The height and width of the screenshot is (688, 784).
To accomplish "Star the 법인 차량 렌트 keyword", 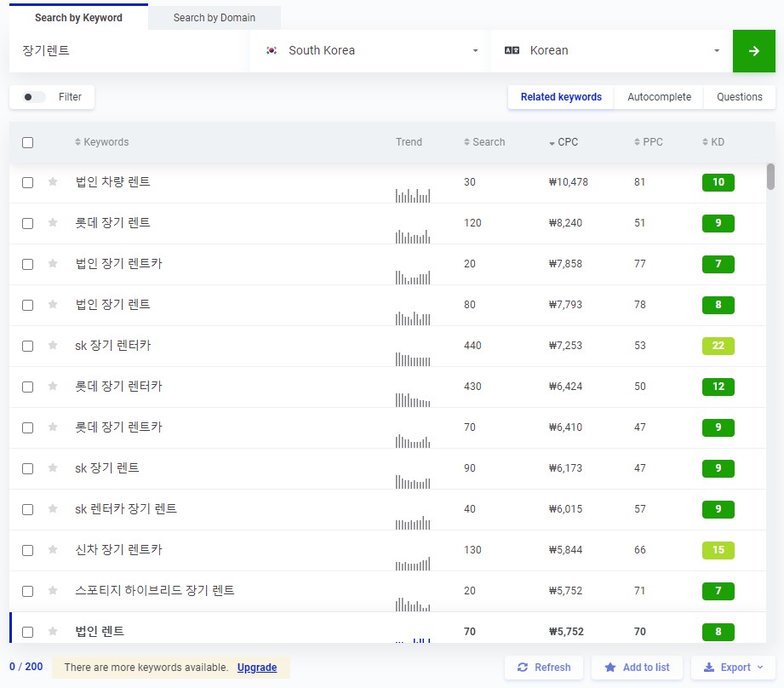I will pos(53,181).
